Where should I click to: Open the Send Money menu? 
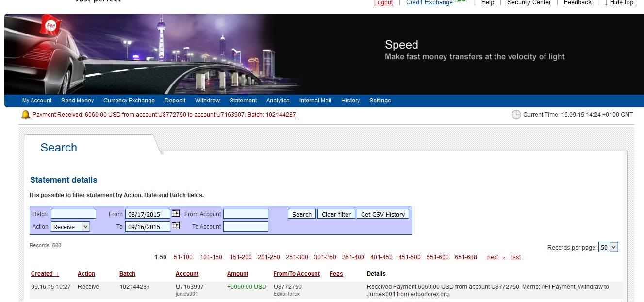(77, 101)
